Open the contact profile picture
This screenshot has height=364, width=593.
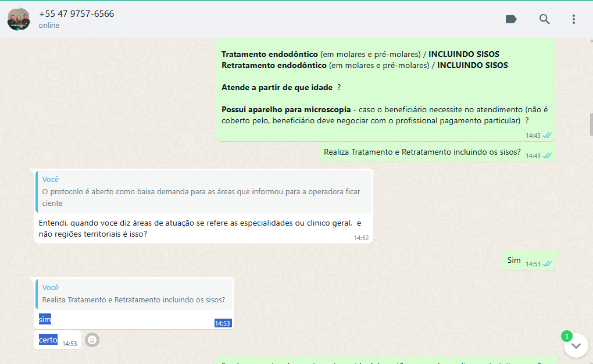coord(19,19)
